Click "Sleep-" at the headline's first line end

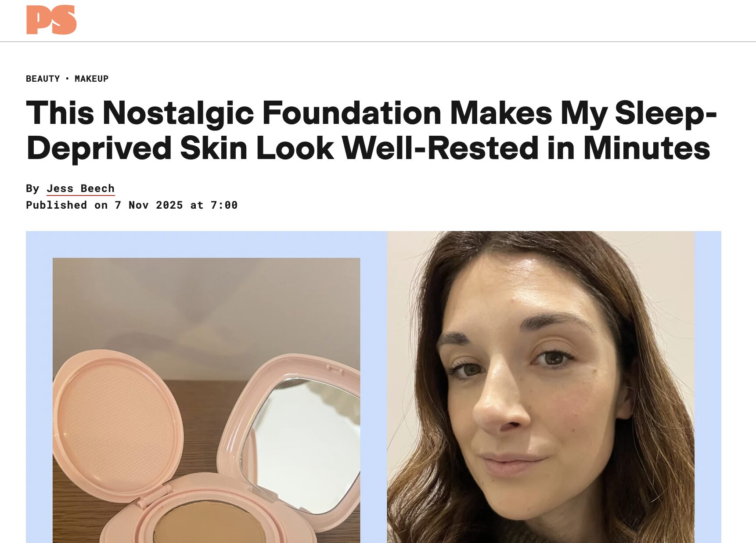tap(666, 113)
